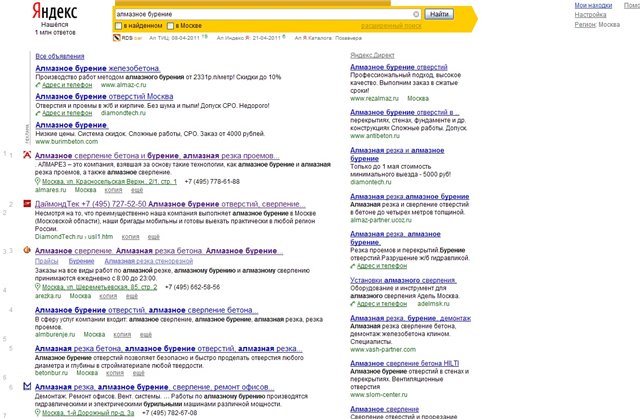Click the ДаймондТек red favicon

coord(27,203)
